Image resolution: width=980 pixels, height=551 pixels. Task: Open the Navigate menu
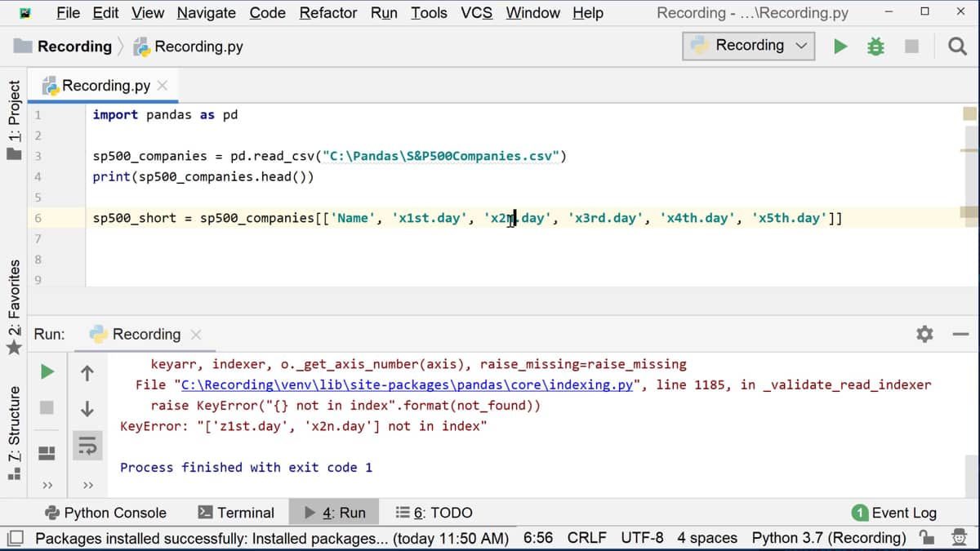[206, 13]
